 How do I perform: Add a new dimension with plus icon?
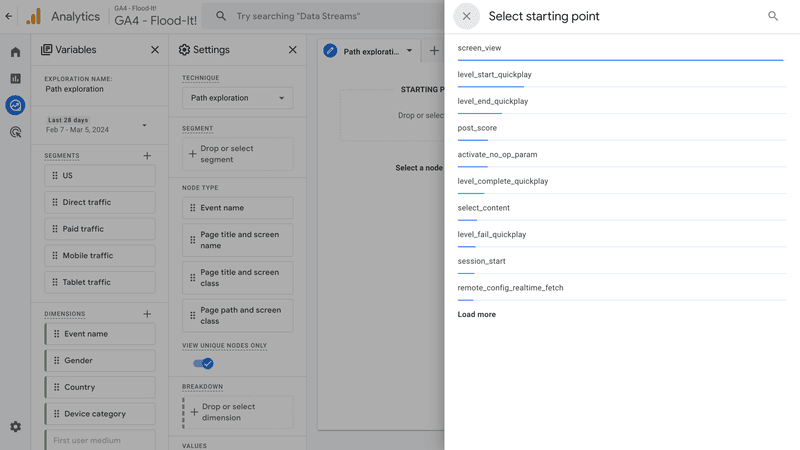pyautogui.click(x=147, y=314)
